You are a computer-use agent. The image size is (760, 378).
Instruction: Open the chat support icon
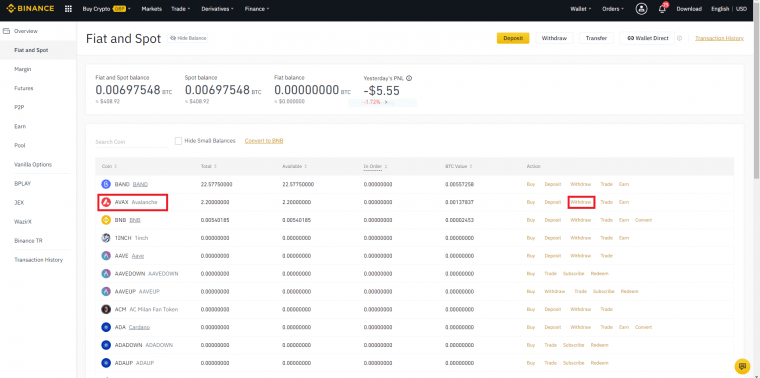(742, 366)
